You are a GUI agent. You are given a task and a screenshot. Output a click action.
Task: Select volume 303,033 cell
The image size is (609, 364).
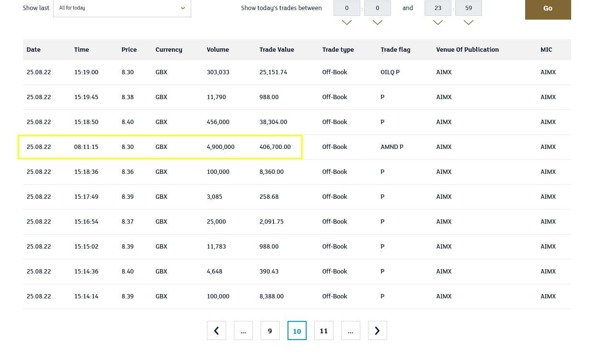(218, 72)
